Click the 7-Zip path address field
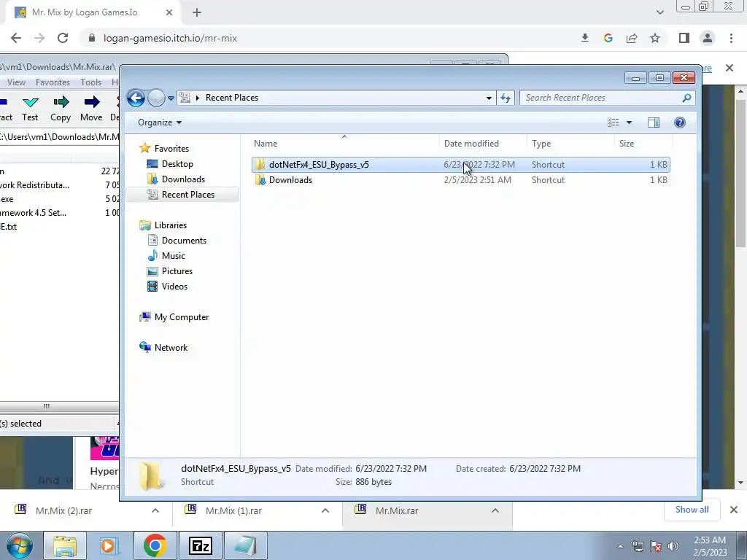Viewport: 747px width, 560px height. coord(60,137)
